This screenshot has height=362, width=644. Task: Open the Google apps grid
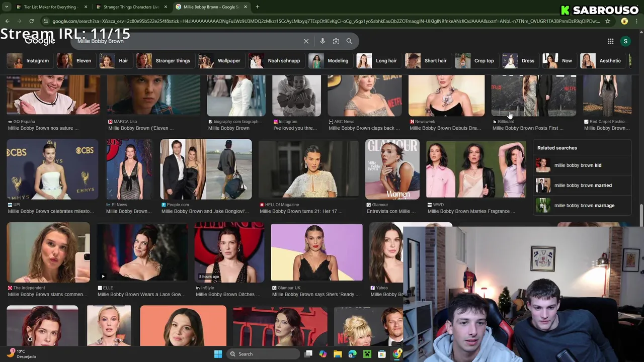[x=611, y=41]
